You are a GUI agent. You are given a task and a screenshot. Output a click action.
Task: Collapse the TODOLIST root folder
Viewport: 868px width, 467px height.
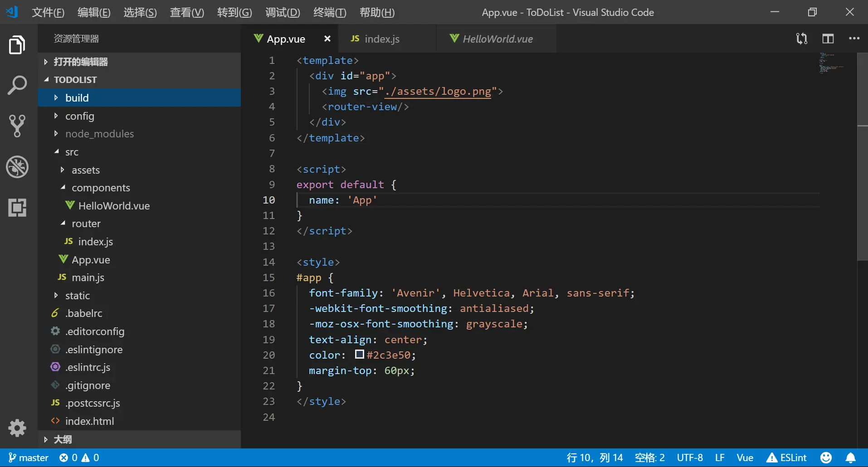[46, 79]
